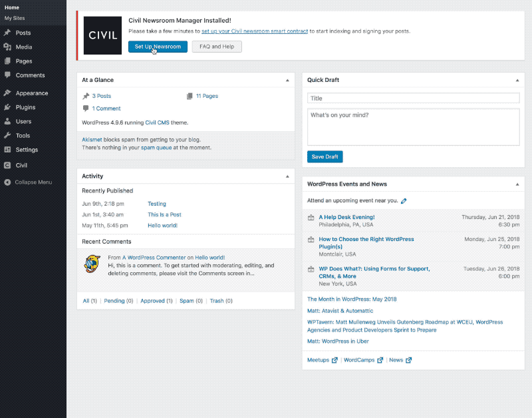The width and height of the screenshot is (532, 418).
Task: Click the Tools wrench icon
Action: [7, 136]
